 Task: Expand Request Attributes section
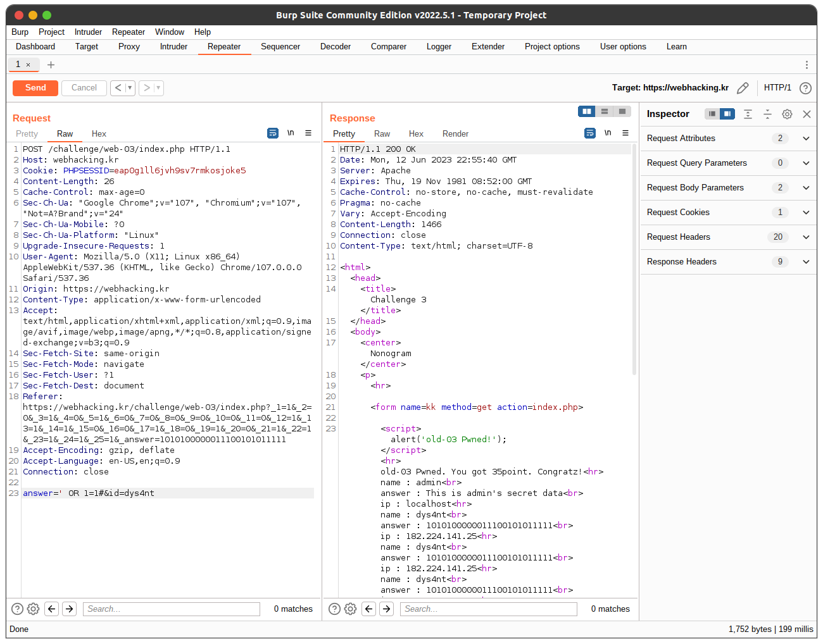[728, 139]
